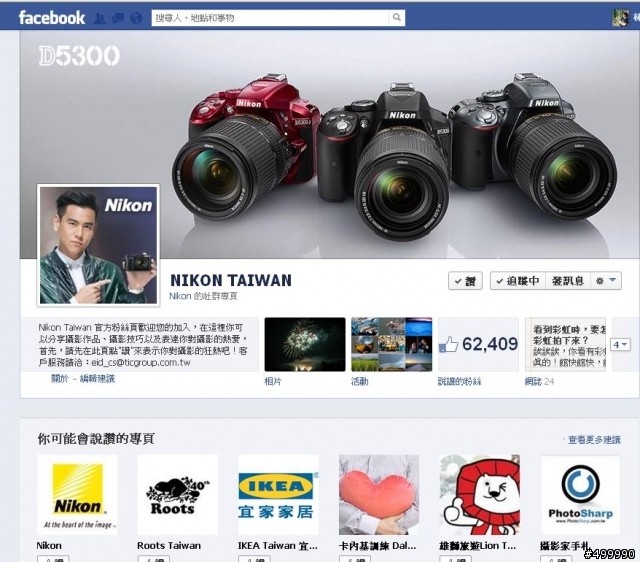Viewport: 640px width, 562px height.
Task: Open the gear settings dropdown
Action: pyautogui.click(x=606, y=281)
